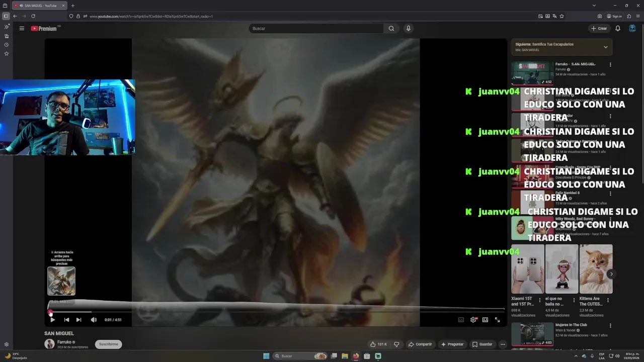Seek along the video progress bar

click(276, 311)
